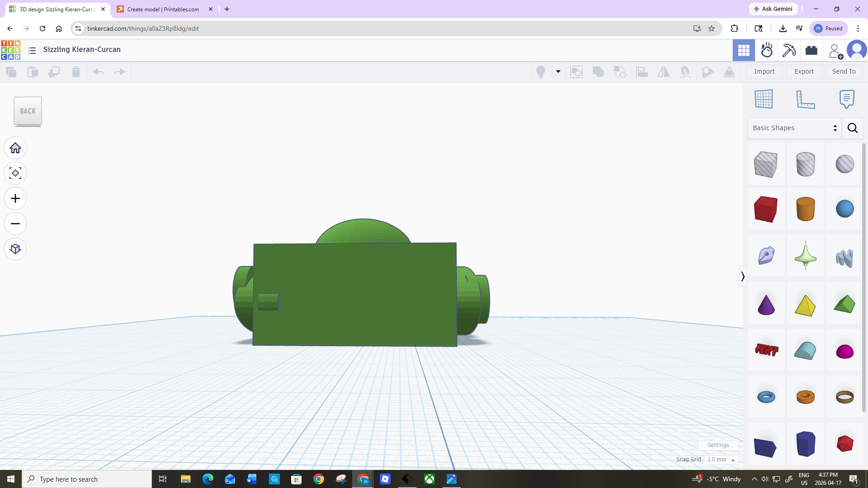Select the Ruler tool
This screenshot has height=488, width=868.
tap(805, 99)
